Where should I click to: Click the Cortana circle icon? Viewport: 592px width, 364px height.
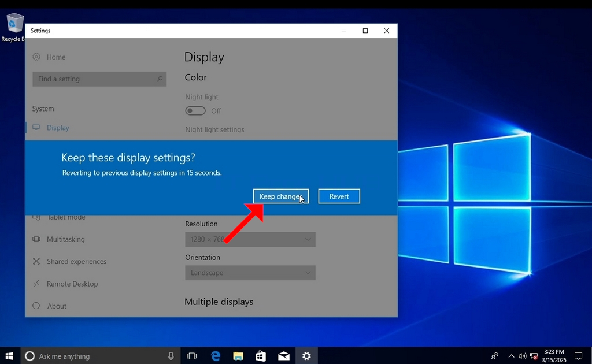(x=29, y=356)
